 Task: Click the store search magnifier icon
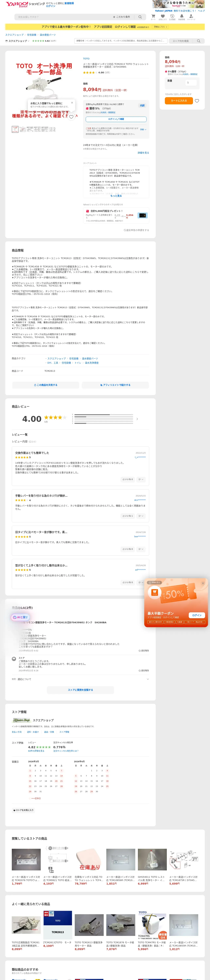[199, 41]
